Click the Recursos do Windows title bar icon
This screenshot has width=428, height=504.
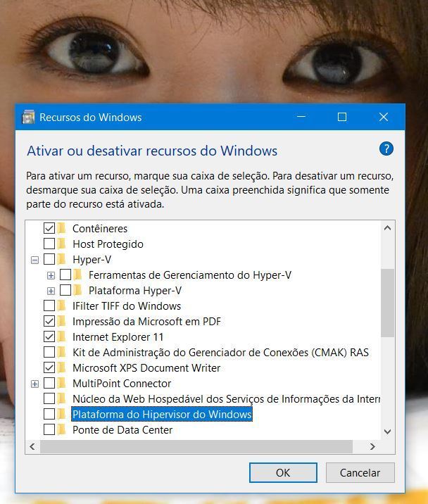coord(28,117)
